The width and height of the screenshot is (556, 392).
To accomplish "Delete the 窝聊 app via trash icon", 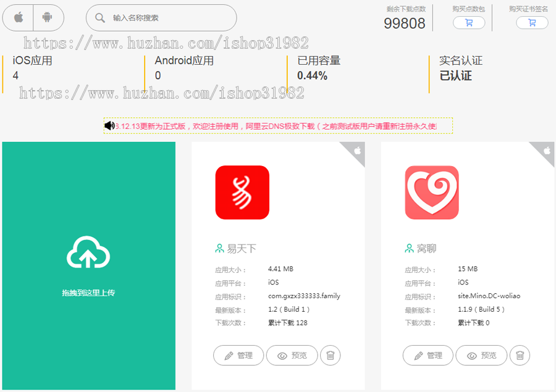I will point(520,356).
